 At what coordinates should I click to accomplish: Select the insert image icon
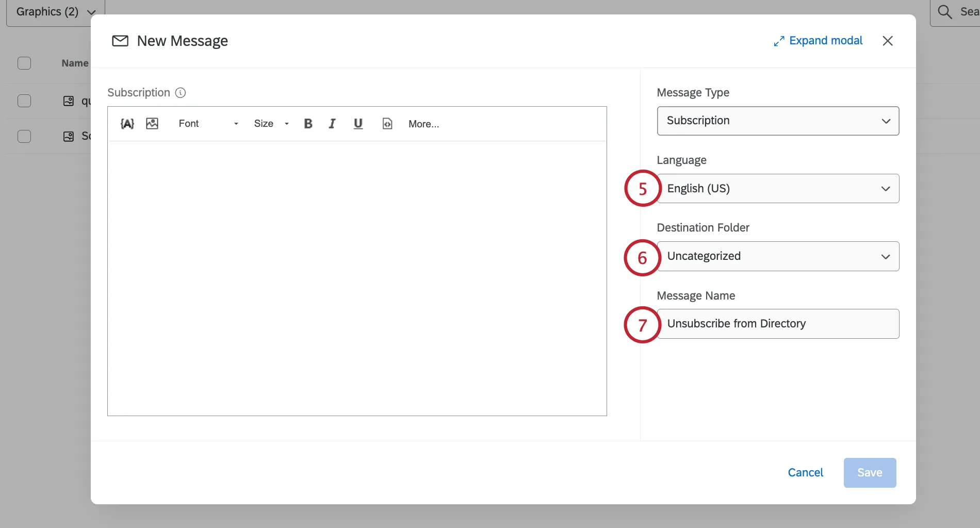[x=152, y=124]
